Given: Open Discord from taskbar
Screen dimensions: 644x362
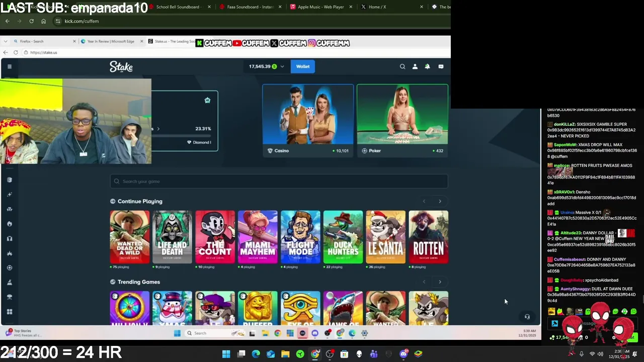Looking at the screenshot, I should click(x=404, y=354).
